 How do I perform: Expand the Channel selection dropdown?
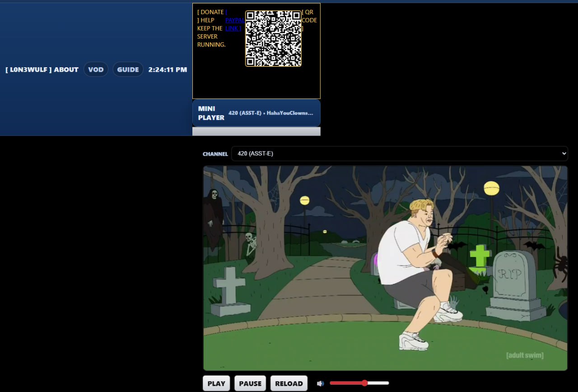399,154
